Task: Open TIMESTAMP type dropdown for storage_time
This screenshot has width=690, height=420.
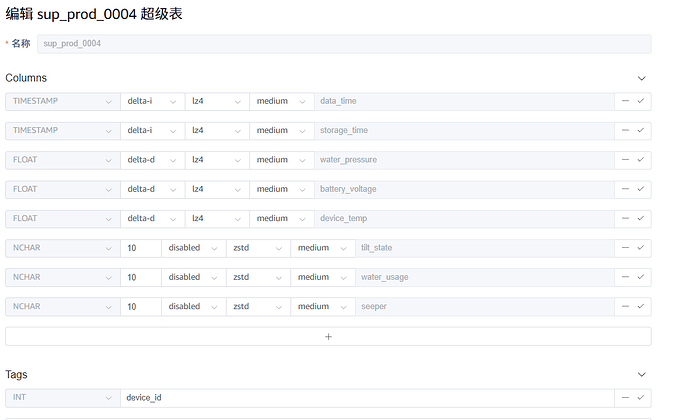Action: [62, 131]
